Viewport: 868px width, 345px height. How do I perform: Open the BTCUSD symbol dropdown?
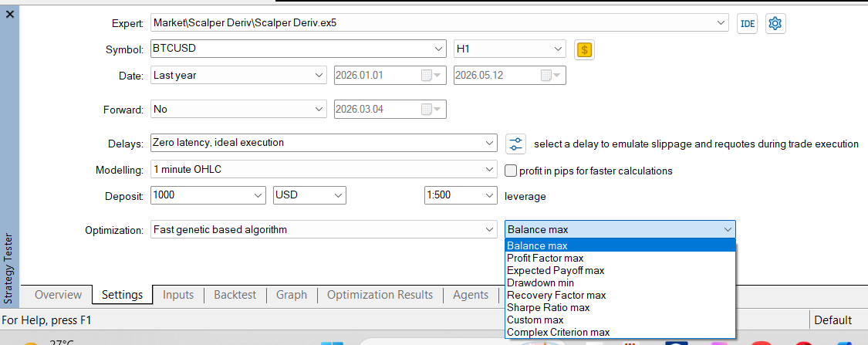pyautogui.click(x=438, y=49)
